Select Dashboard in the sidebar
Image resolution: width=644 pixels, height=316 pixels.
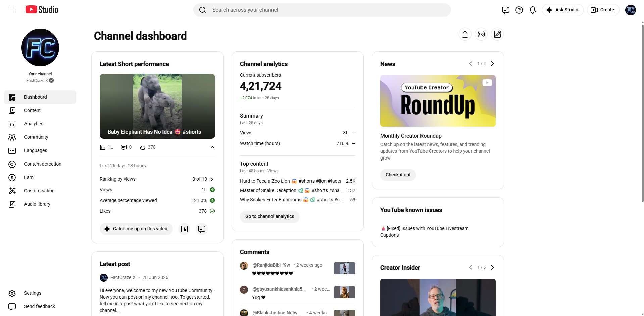click(x=40, y=97)
